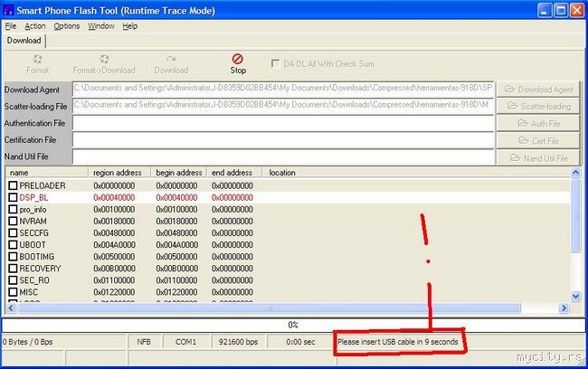The height and width of the screenshot is (369, 588).
Task: Click the Download Agent path field
Action: (x=283, y=89)
